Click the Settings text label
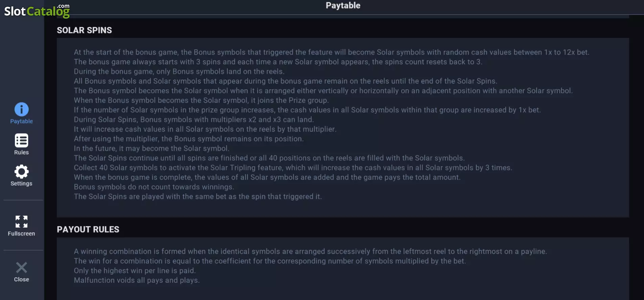This screenshot has width=644, height=300. 21,183
